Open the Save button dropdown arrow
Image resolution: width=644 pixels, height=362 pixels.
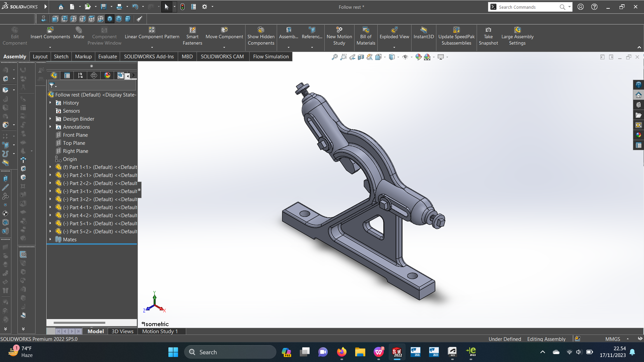[111, 7]
